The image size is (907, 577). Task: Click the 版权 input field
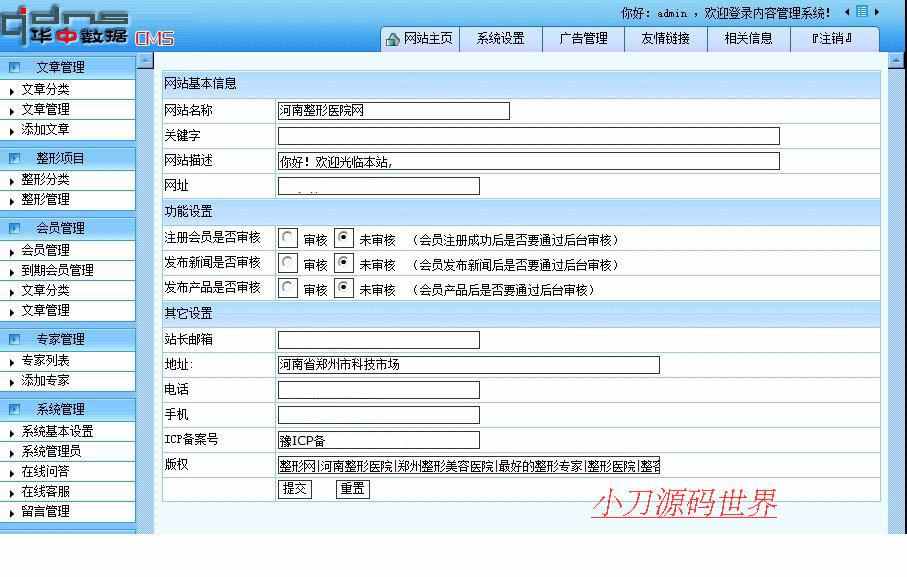[x=469, y=465]
